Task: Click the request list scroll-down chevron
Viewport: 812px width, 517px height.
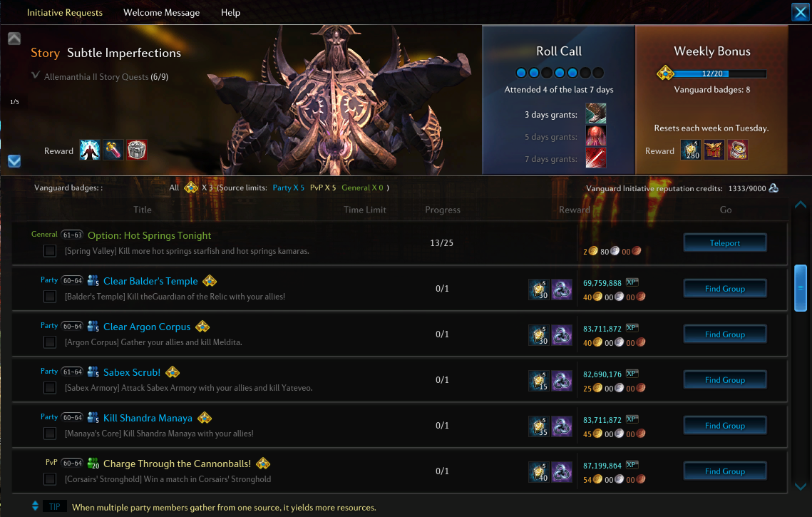Action: click(801, 486)
